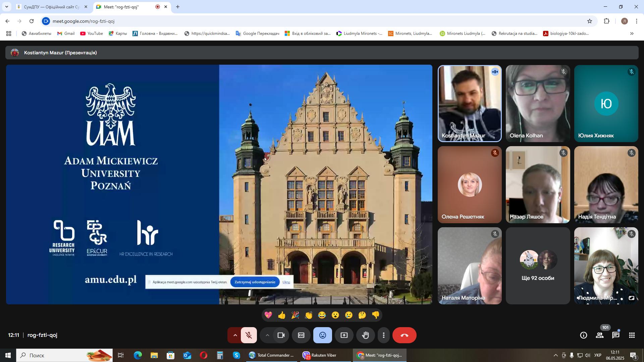This screenshot has height=362, width=644.
Task: Show the participants list of 101 people
Action: pos(600,335)
